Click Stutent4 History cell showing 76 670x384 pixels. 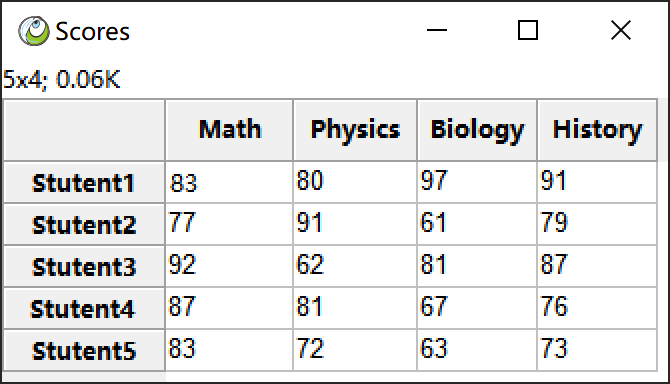point(597,308)
